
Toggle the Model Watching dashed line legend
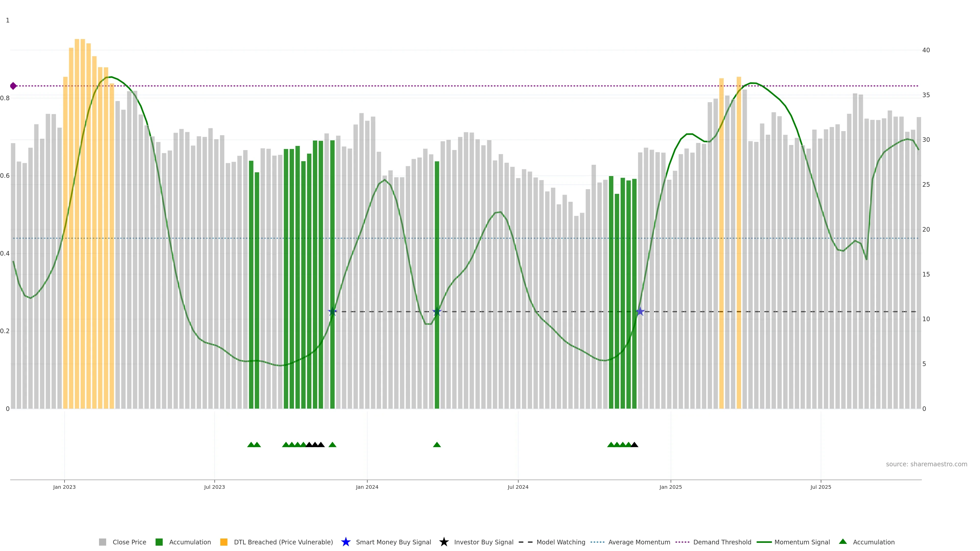[x=526, y=542]
